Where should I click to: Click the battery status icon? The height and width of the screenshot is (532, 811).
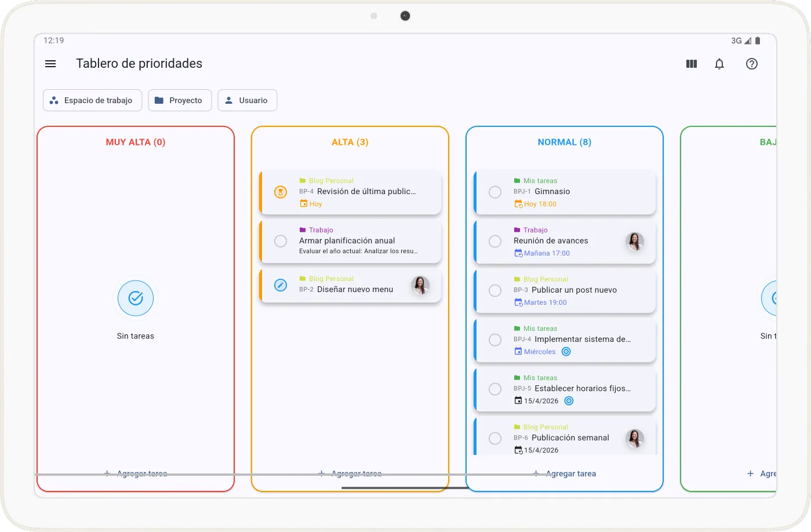click(x=758, y=41)
